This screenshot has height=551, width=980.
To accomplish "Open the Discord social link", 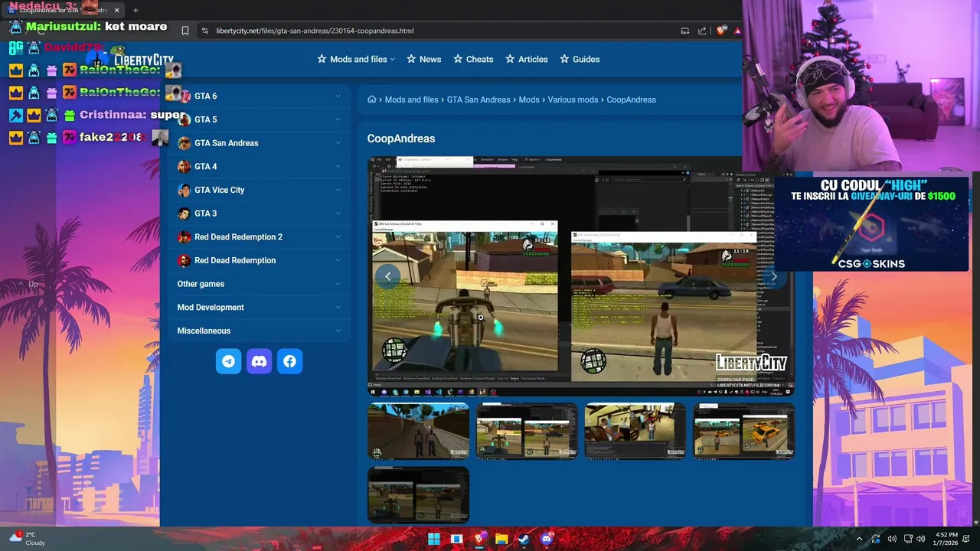I will pos(259,361).
